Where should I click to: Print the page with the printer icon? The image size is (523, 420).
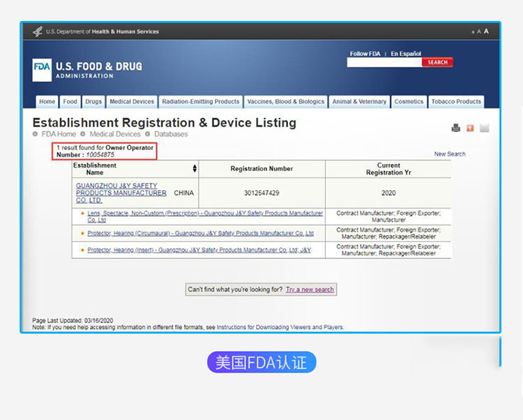pyautogui.click(x=455, y=128)
